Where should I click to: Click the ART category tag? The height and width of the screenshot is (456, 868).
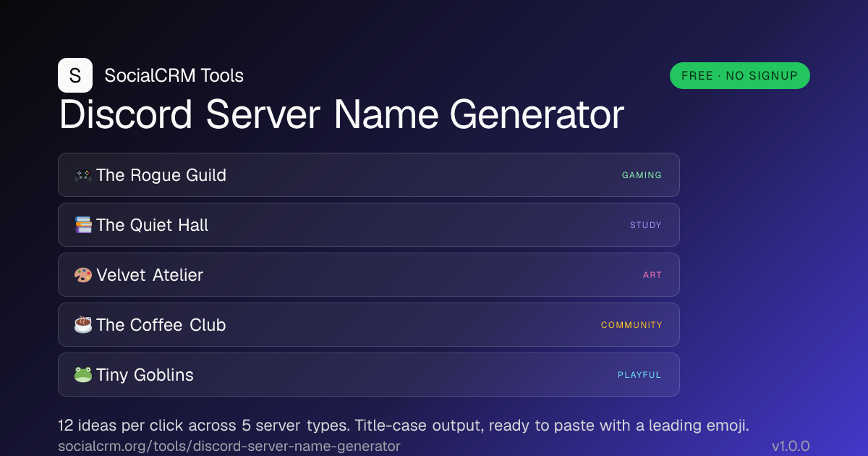(652, 275)
